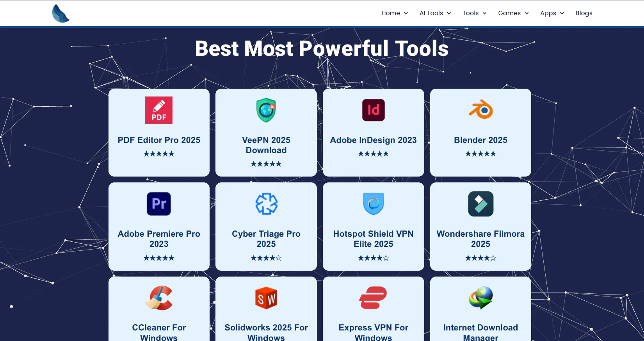Open CCleaner For Windows title link
This screenshot has width=644, height=341.
point(159,332)
